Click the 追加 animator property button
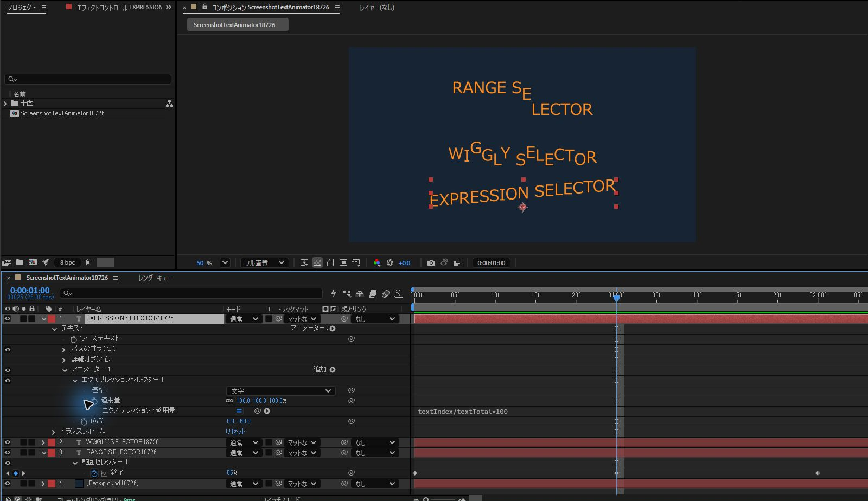Image resolution: width=868 pixels, height=501 pixels. [x=333, y=370]
